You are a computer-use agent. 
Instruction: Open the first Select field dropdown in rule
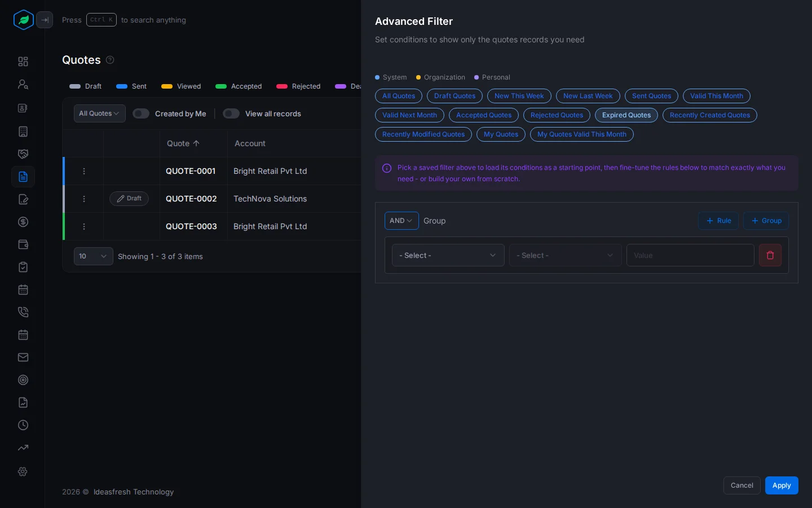click(x=448, y=255)
